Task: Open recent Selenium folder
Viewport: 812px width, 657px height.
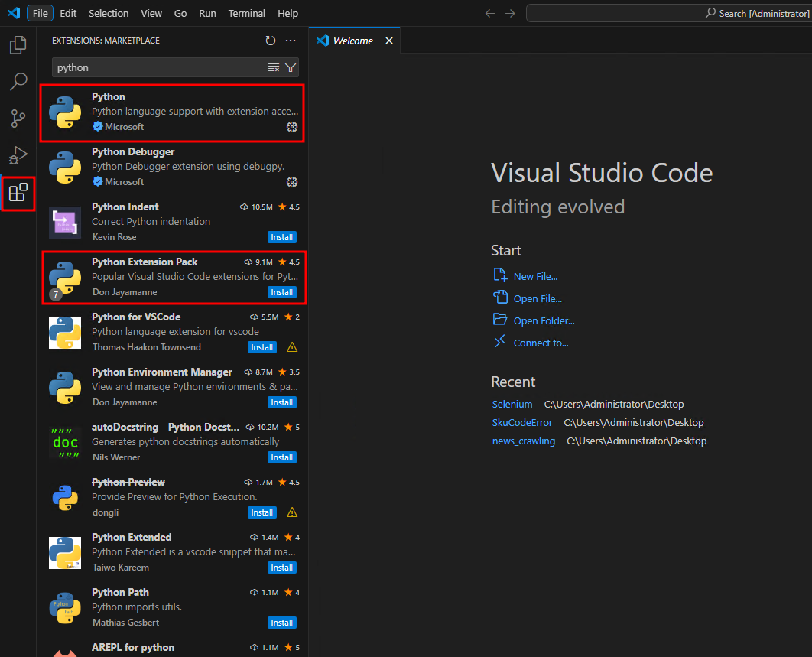Action: tap(512, 404)
